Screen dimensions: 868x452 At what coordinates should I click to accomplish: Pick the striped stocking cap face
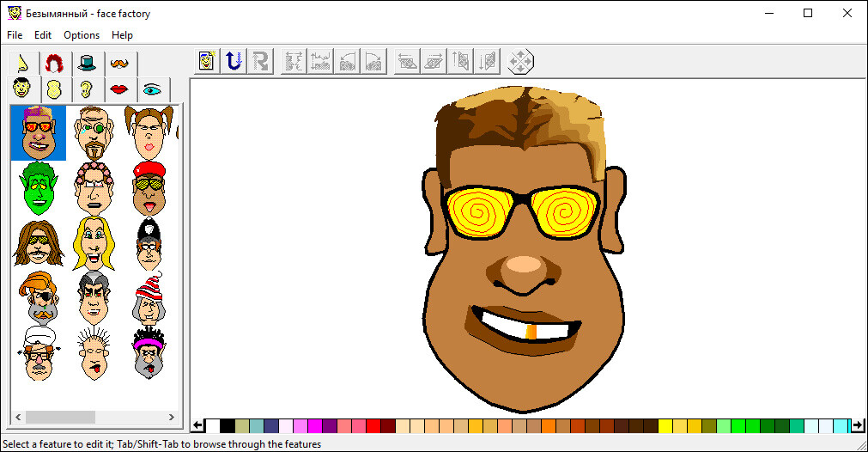[149, 298]
